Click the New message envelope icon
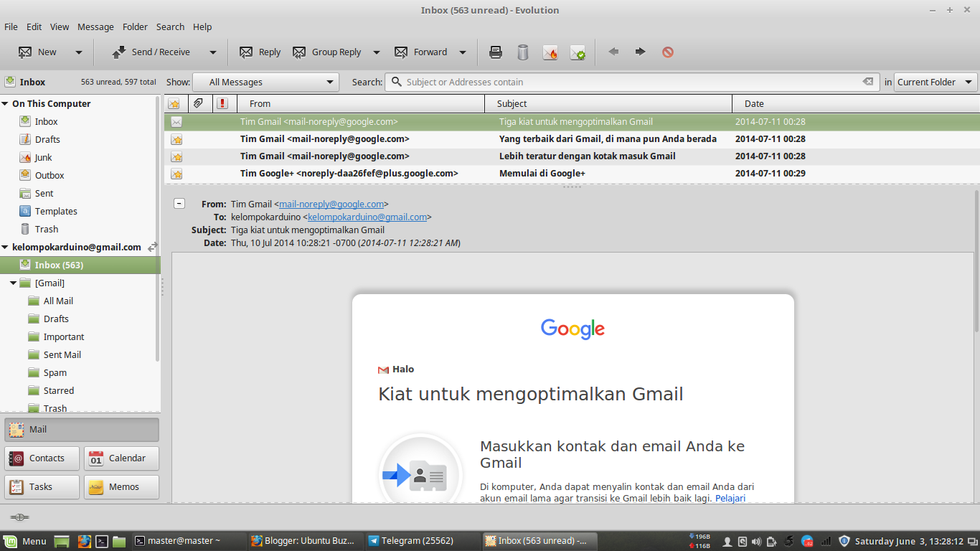This screenshot has height=551, width=980. pyautogui.click(x=25, y=52)
